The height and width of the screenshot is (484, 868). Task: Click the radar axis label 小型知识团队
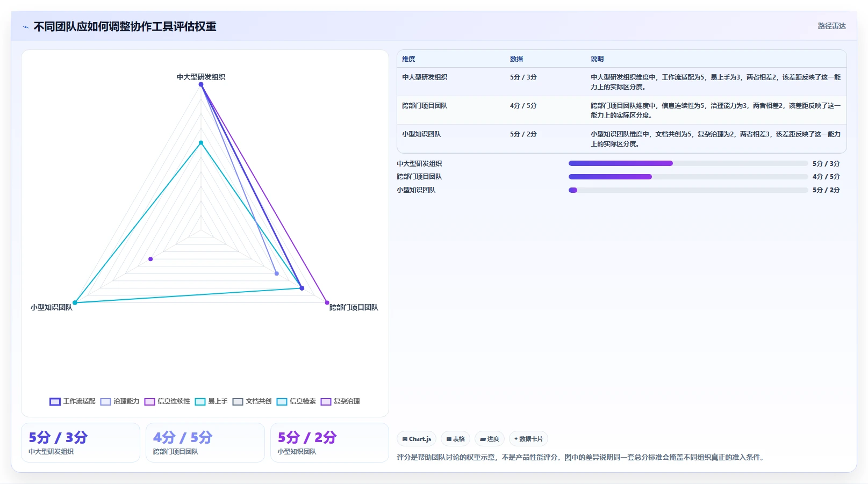[x=52, y=307]
